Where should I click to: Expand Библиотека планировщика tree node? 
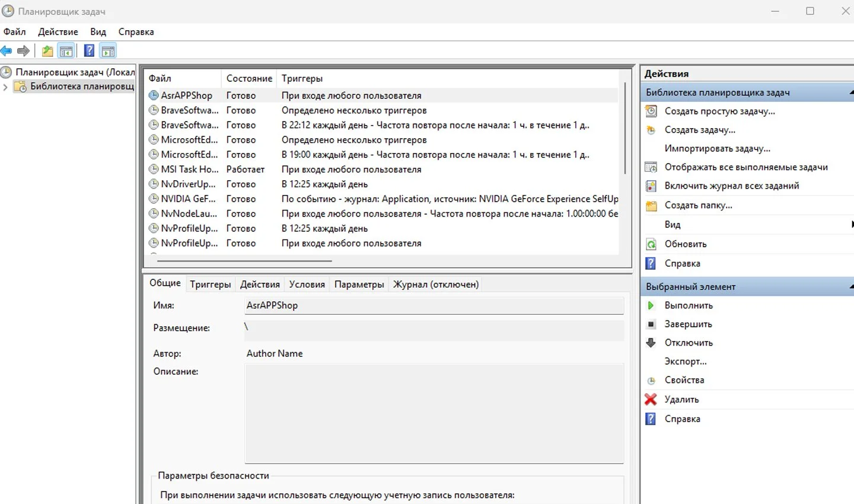click(5, 87)
